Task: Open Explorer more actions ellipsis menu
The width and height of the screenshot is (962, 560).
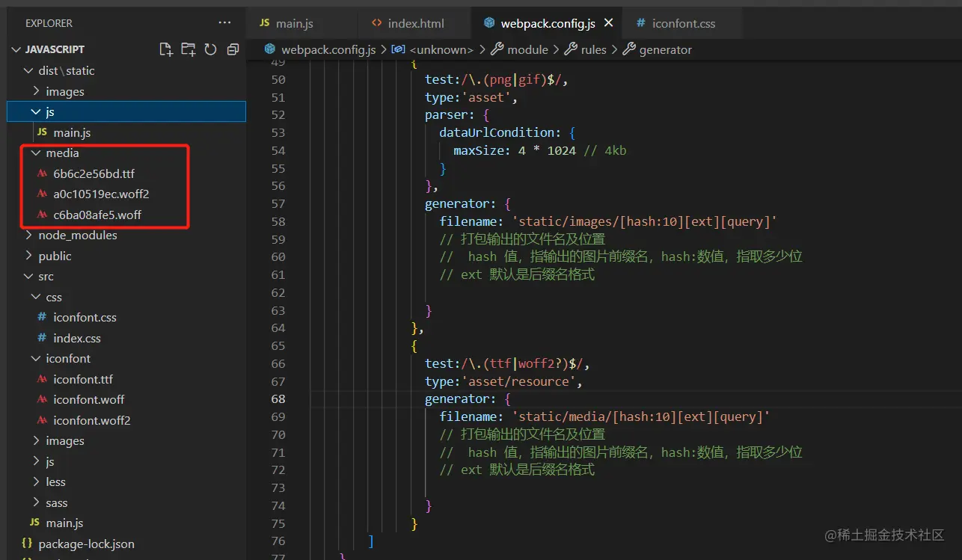Action: click(x=224, y=23)
